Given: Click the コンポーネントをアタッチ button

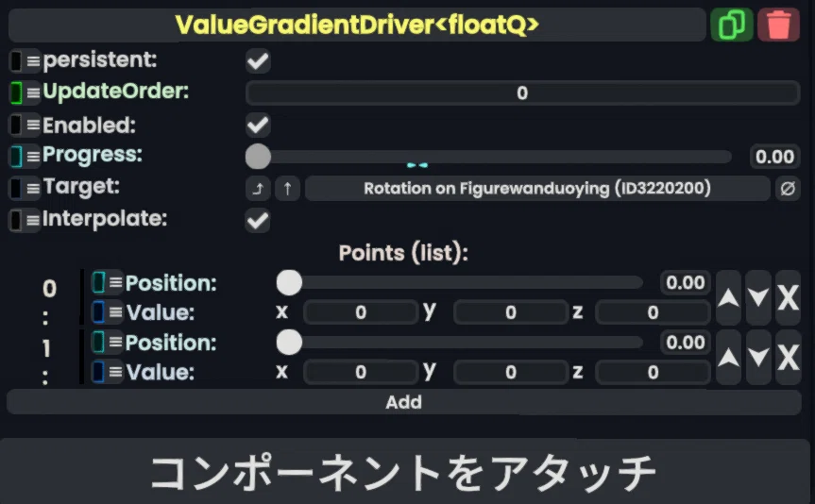Looking at the screenshot, I should click(x=404, y=471).
